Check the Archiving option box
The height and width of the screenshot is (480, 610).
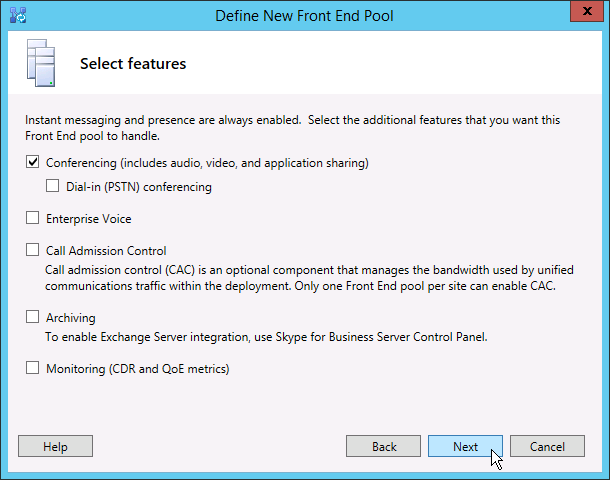33,318
